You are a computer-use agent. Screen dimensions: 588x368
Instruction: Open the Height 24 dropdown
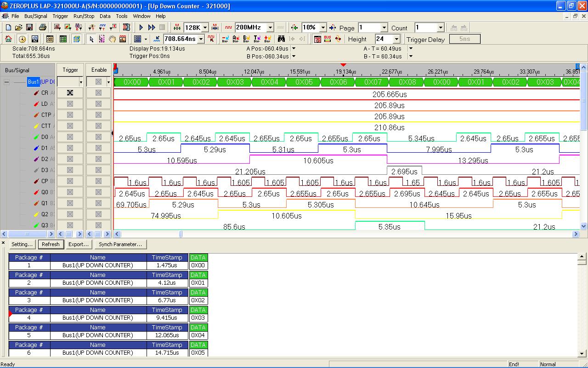coord(397,39)
